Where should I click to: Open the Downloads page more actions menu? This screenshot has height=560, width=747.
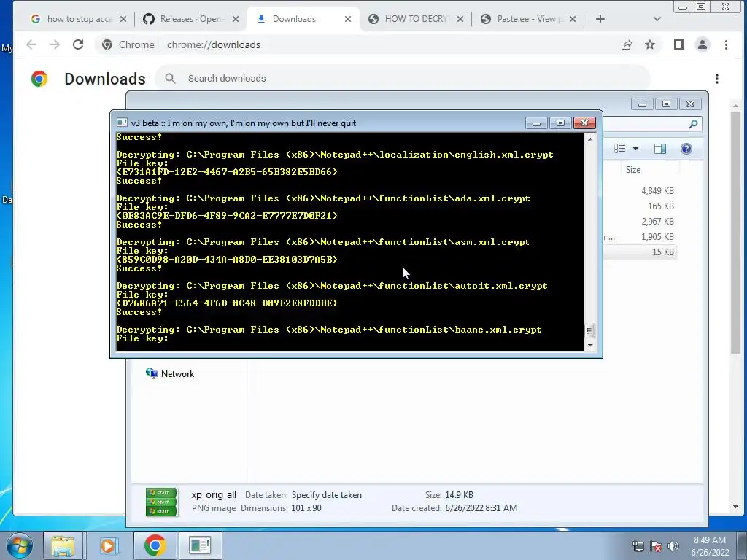click(717, 79)
